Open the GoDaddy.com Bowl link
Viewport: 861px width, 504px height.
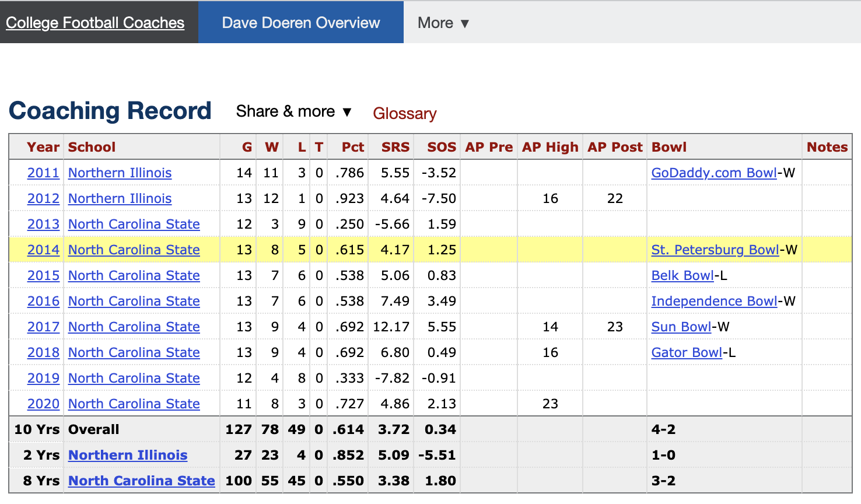[x=713, y=173]
